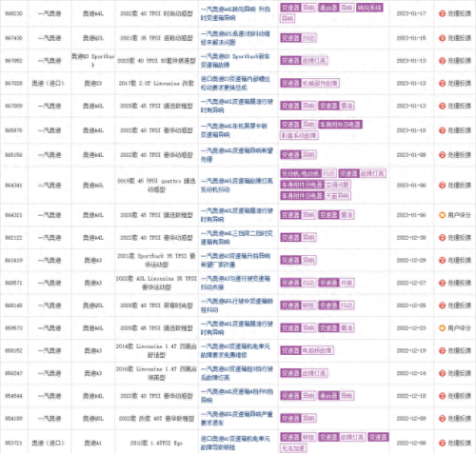Click the 发动机/电动机 tag
Screen dimensions: 476x454
(x=301, y=173)
